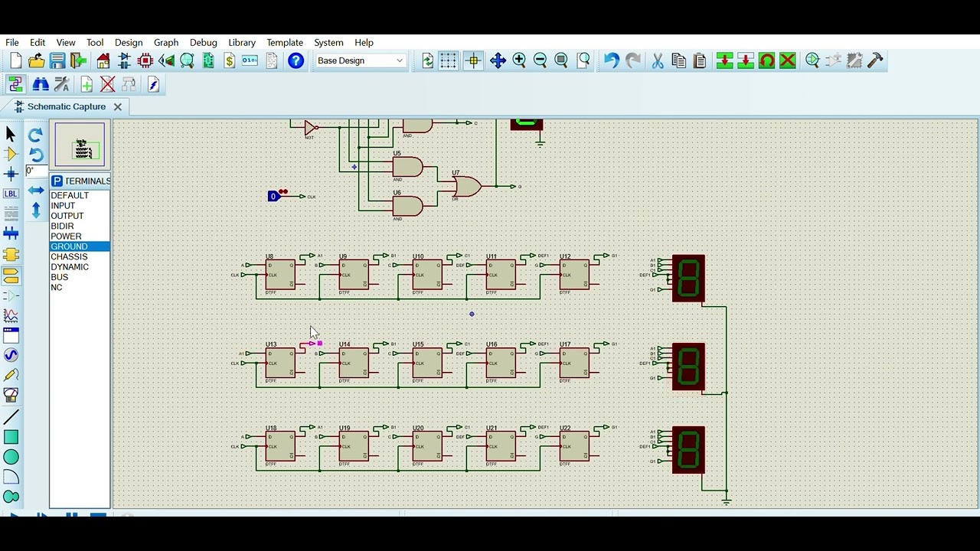This screenshot has width=980, height=551.
Task: Click the overview thumbnail preview
Action: coord(80,145)
